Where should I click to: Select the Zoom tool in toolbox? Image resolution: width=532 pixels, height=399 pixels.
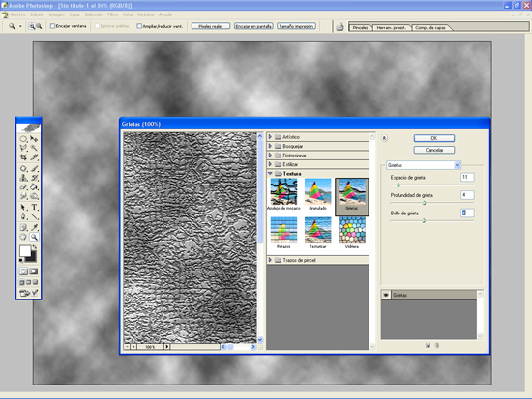34,237
